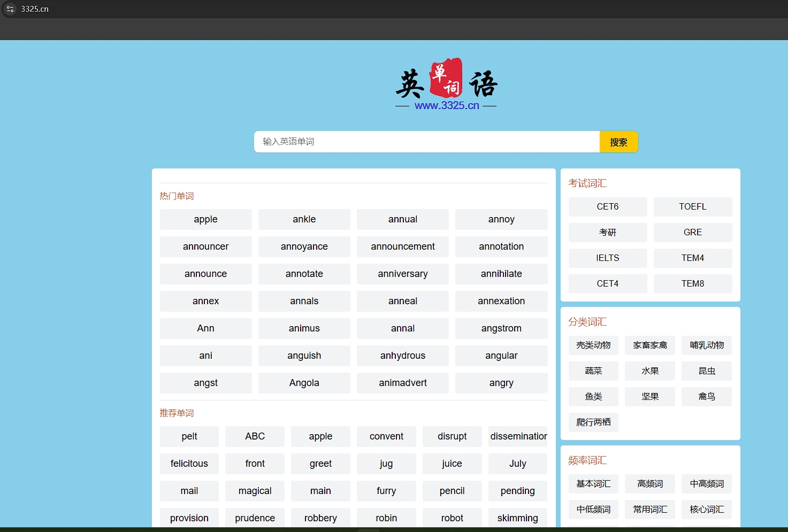Image resolution: width=788 pixels, height=532 pixels.
Task: Select the 高频词 high-frequency words category
Action: point(649,483)
